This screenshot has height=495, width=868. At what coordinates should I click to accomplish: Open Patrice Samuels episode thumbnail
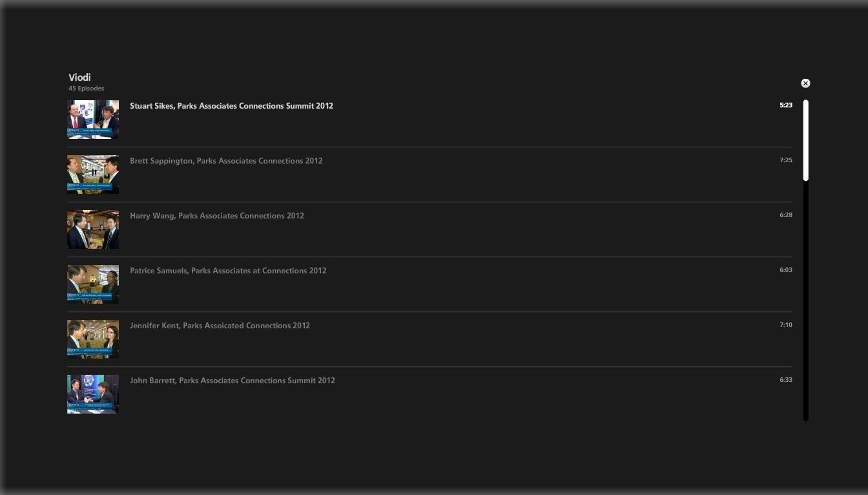click(93, 284)
